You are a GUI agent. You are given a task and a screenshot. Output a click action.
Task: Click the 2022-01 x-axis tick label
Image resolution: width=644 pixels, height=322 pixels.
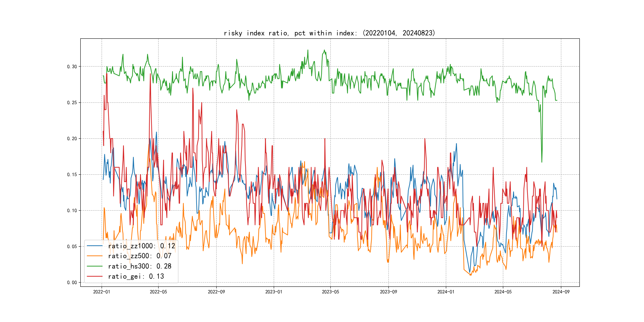[102, 292]
